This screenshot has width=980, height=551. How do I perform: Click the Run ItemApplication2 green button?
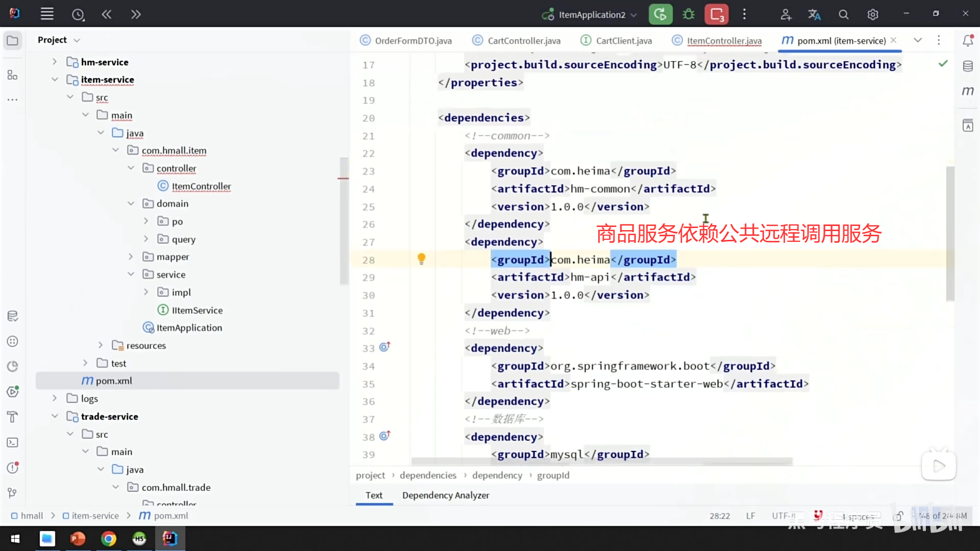pos(660,14)
